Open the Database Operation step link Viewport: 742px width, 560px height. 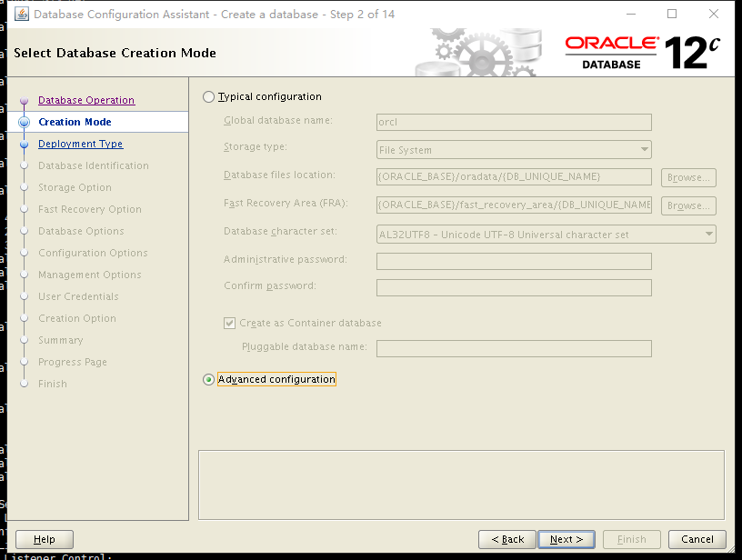[86, 100]
